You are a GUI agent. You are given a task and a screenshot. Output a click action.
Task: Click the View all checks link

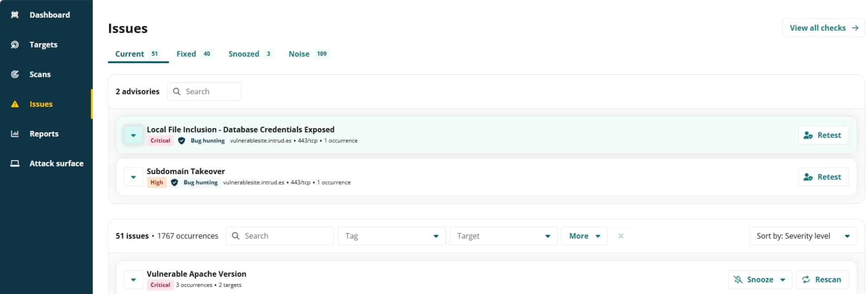tap(823, 28)
